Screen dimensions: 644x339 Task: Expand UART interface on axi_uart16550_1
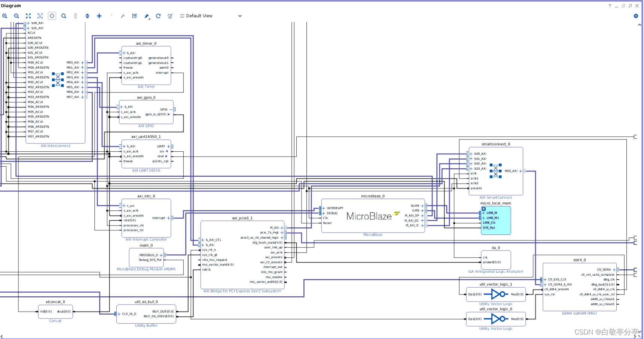168,146
